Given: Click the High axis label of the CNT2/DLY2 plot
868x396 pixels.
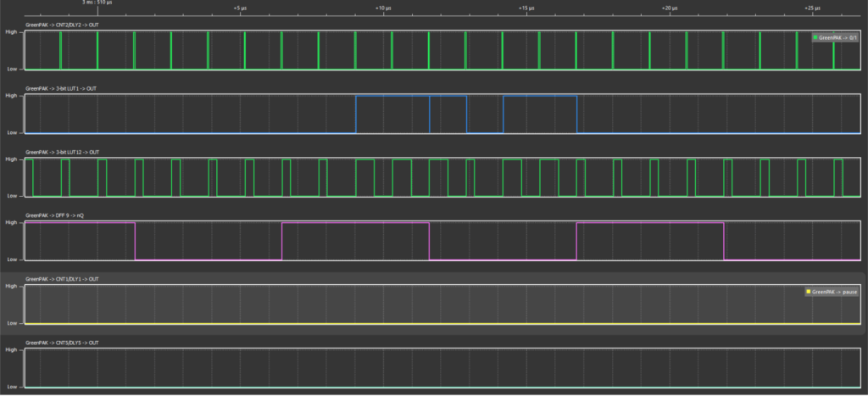Looking at the screenshot, I should 11,32.
